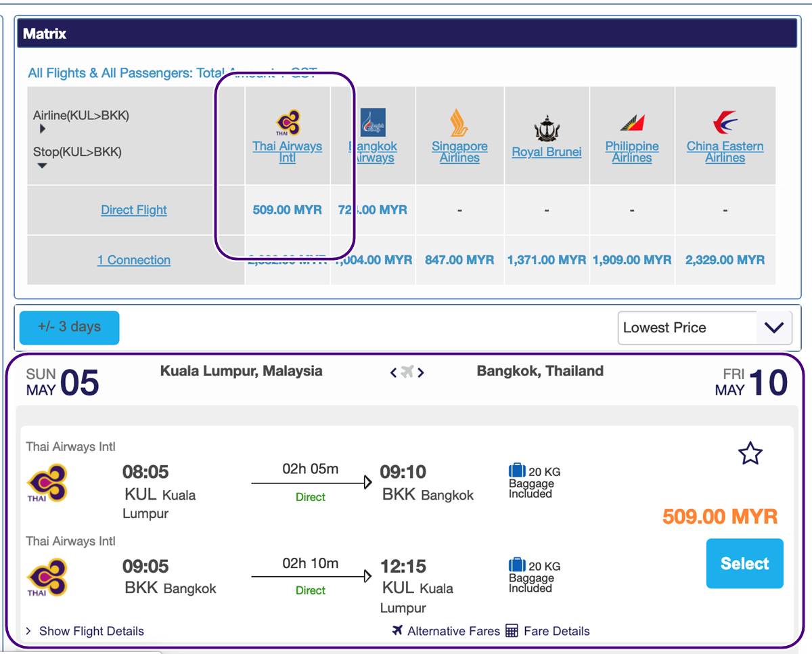Select the 1,909.00 MYR Philippine Airlines fare

coord(632,260)
